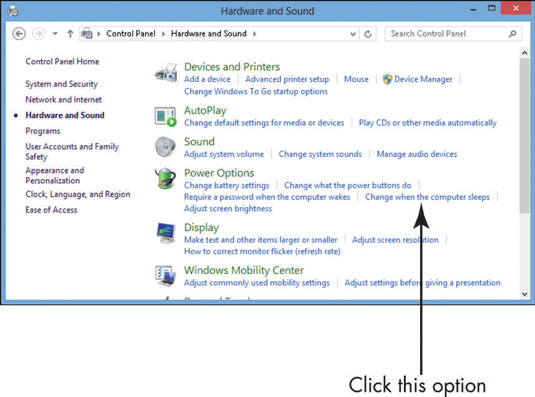
Task: Open Clock, Language, and Region
Action: click(78, 194)
